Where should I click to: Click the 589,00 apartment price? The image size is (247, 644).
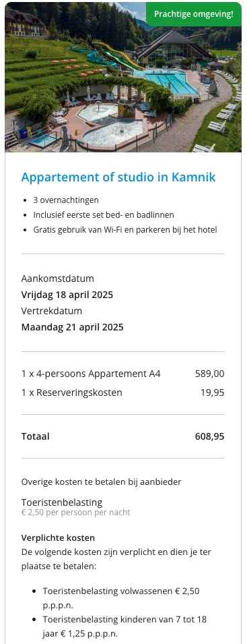pos(210,374)
